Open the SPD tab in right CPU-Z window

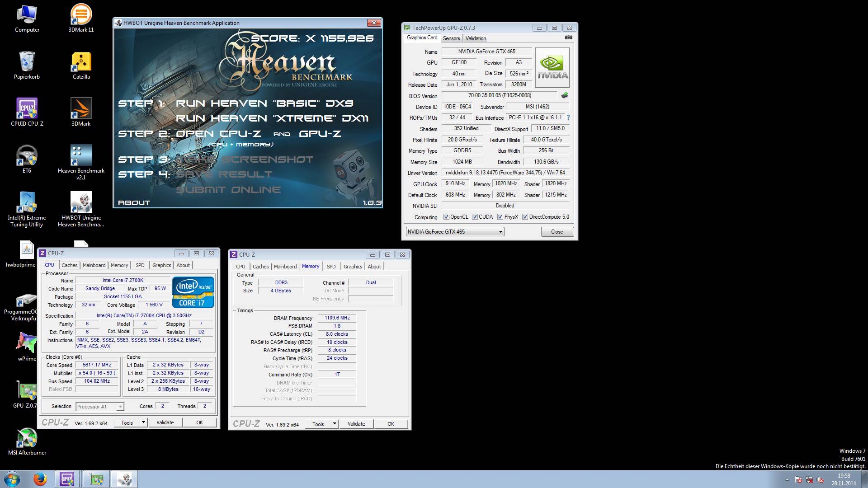coord(331,267)
